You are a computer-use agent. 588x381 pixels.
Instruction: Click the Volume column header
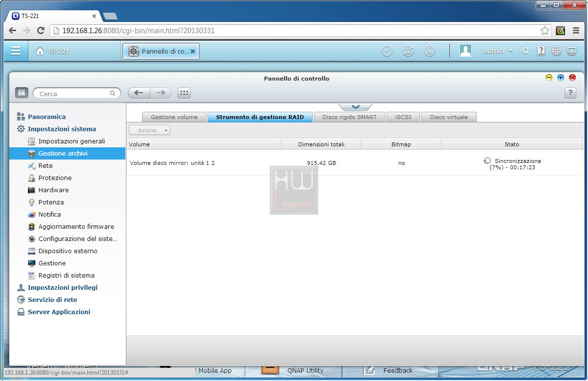coord(203,144)
